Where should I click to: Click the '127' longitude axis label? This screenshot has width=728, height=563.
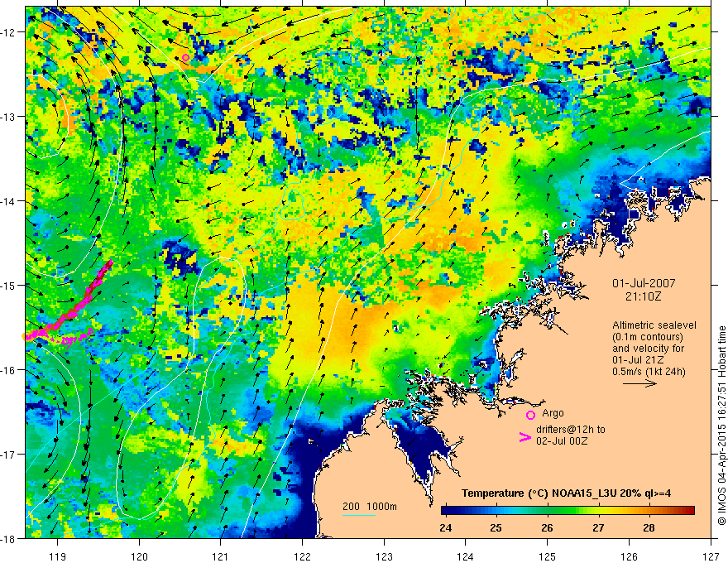711,556
